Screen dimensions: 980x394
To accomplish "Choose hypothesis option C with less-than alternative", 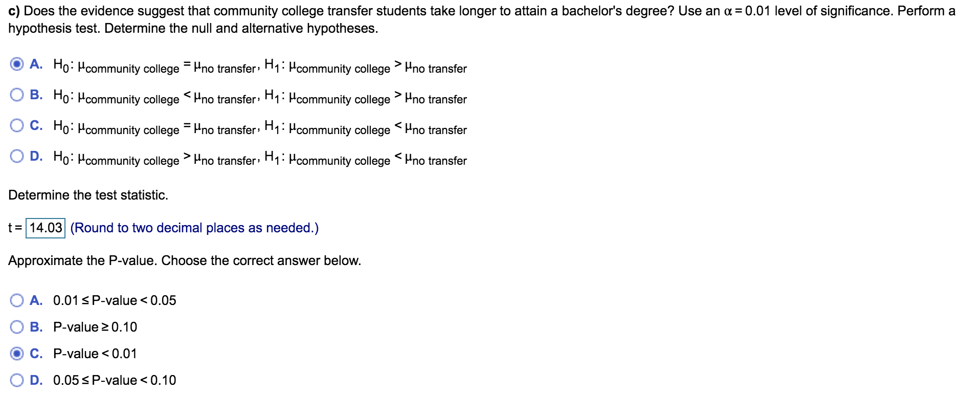I will pyautogui.click(x=16, y=125).
